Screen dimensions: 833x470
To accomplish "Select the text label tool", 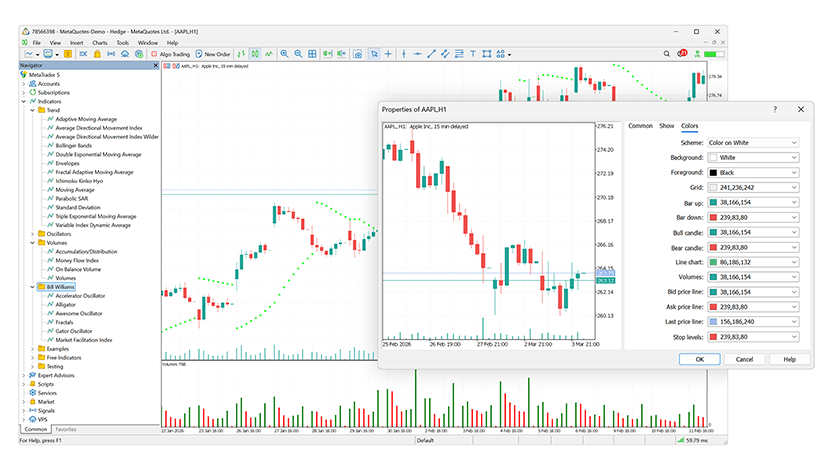I will (473, 54).
